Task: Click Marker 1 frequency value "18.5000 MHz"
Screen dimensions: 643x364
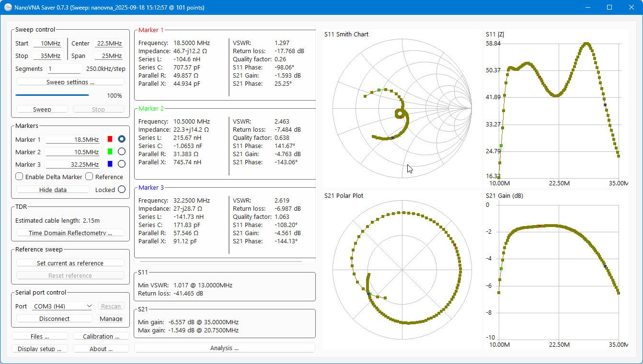Action: (x=192, y=43)
